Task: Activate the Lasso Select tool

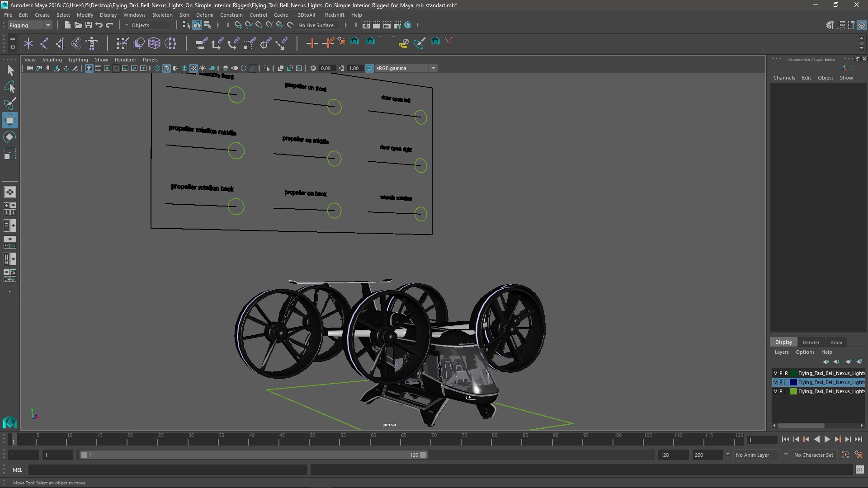Action: click(x=10, y=87)
